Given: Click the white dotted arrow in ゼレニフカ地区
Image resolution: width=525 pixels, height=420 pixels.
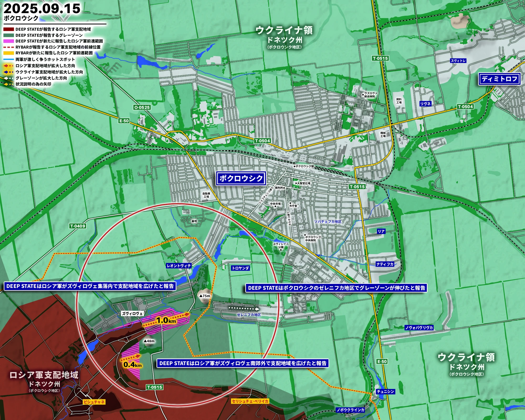Looking at the screenshot, I should 244,309.
